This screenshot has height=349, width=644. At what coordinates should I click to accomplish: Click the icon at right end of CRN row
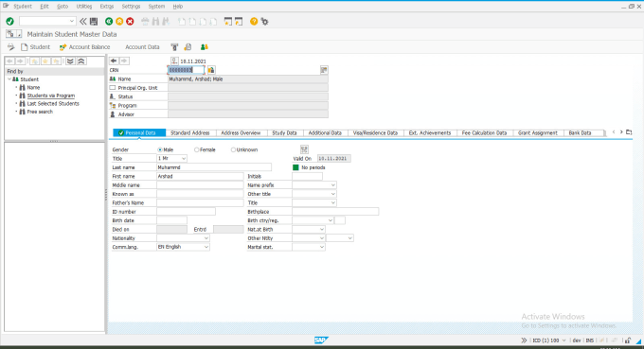tap(324, 70)
